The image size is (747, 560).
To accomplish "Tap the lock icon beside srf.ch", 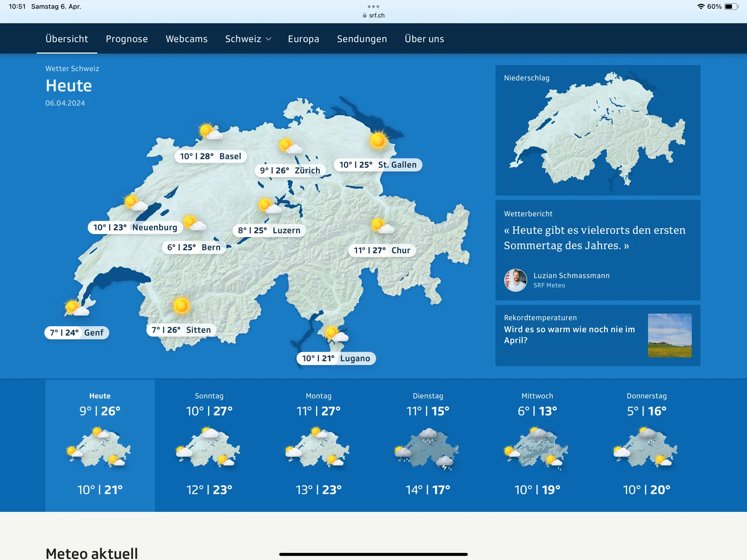I will point(365,15).
